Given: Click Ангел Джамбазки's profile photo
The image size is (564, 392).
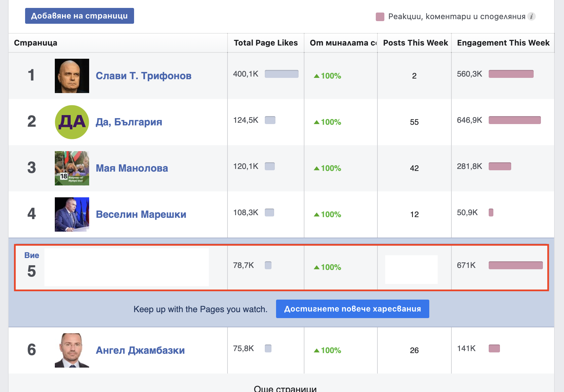Looking at the screenshot, I should 72,350.
